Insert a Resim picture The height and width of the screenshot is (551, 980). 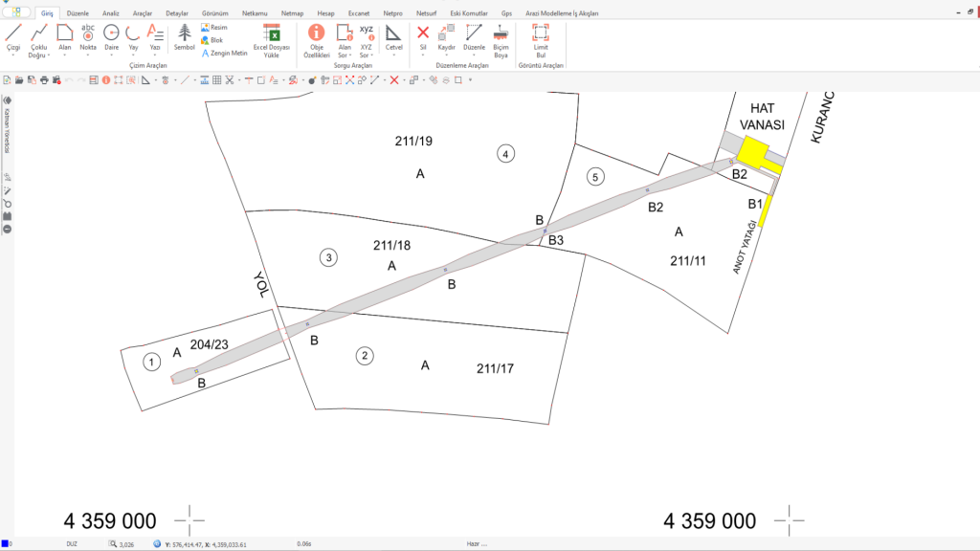point(214,28)
